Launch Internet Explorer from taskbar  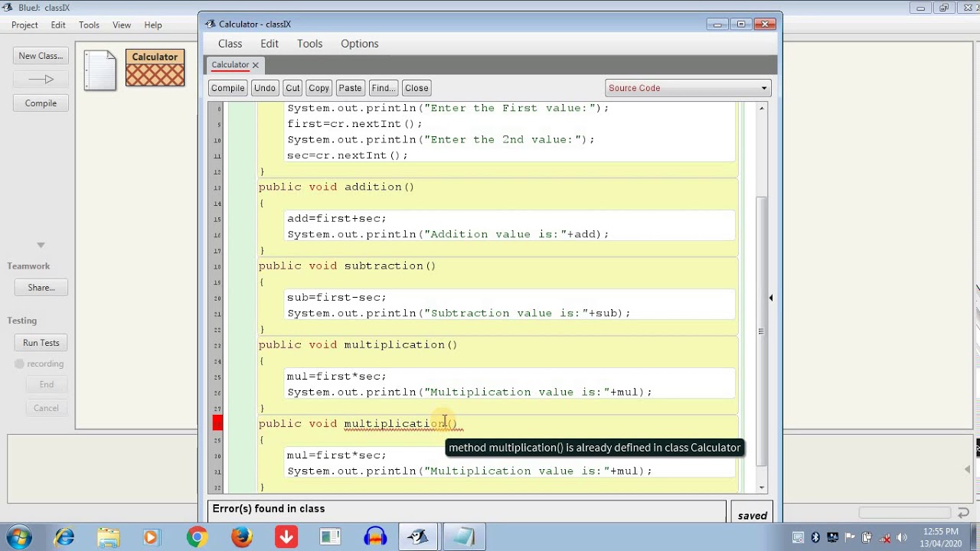[64, 537]
